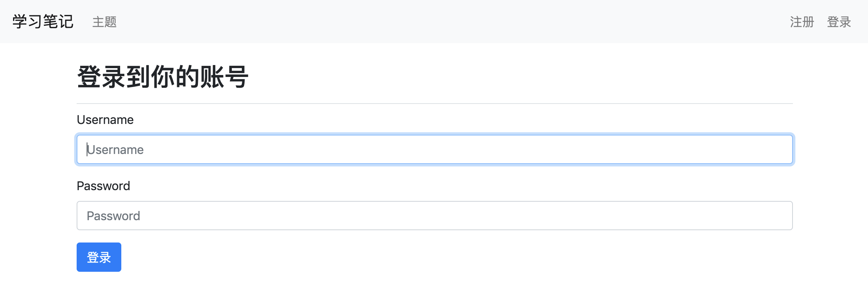Viewport: 868px width, 281px height.
Task: Click the Password field label
Action: point(103,186)
